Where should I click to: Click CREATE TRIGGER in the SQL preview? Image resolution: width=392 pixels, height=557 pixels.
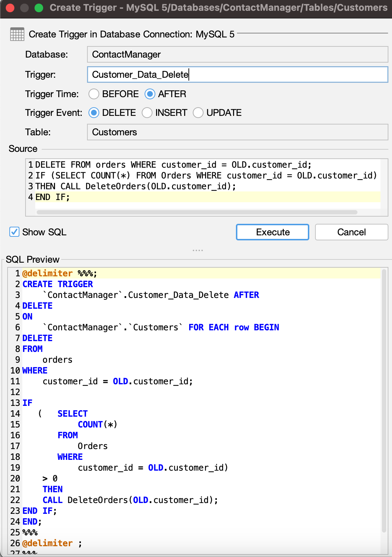58,284
